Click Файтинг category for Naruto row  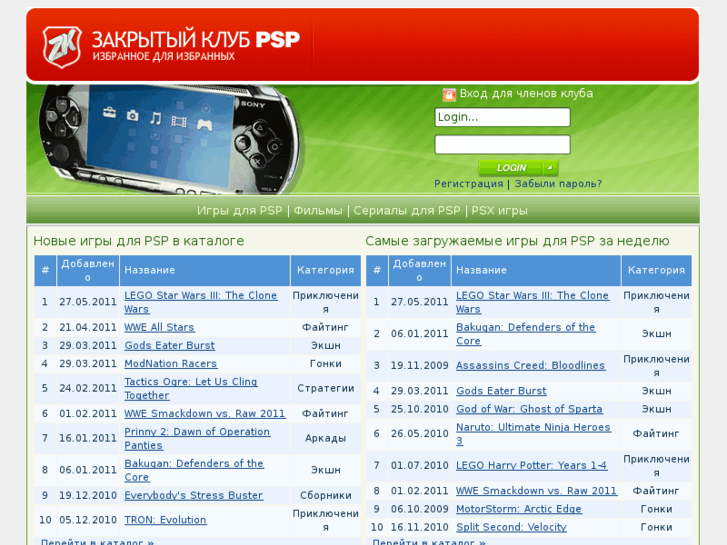(x=656, y=434)
